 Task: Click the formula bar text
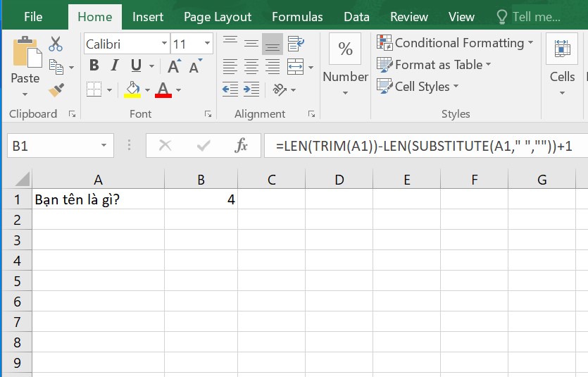(424, 146)
